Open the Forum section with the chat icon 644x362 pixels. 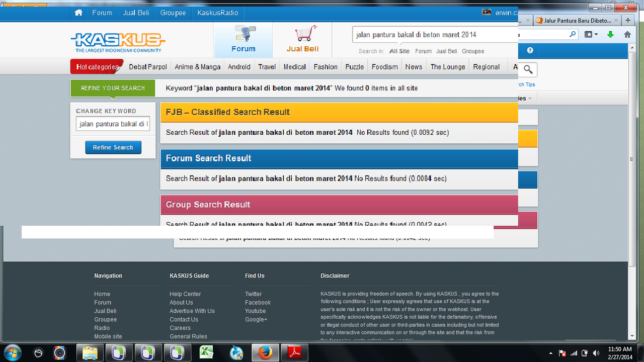point(244,39)
